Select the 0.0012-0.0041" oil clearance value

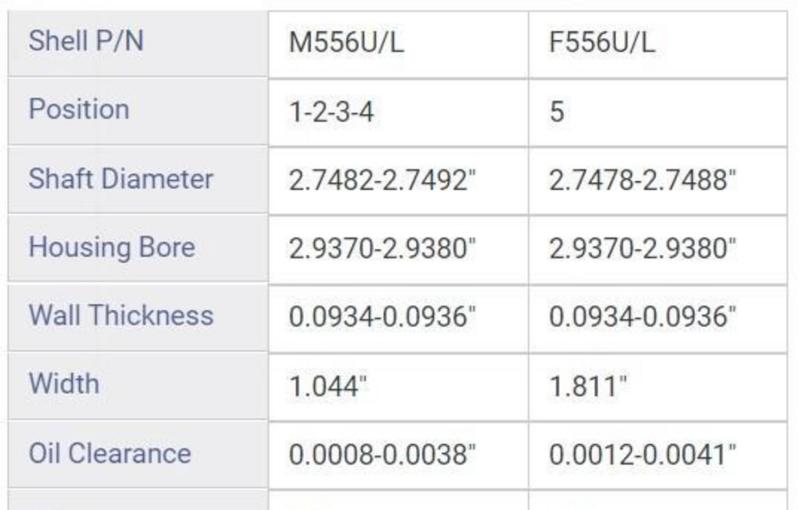[643, 455]
